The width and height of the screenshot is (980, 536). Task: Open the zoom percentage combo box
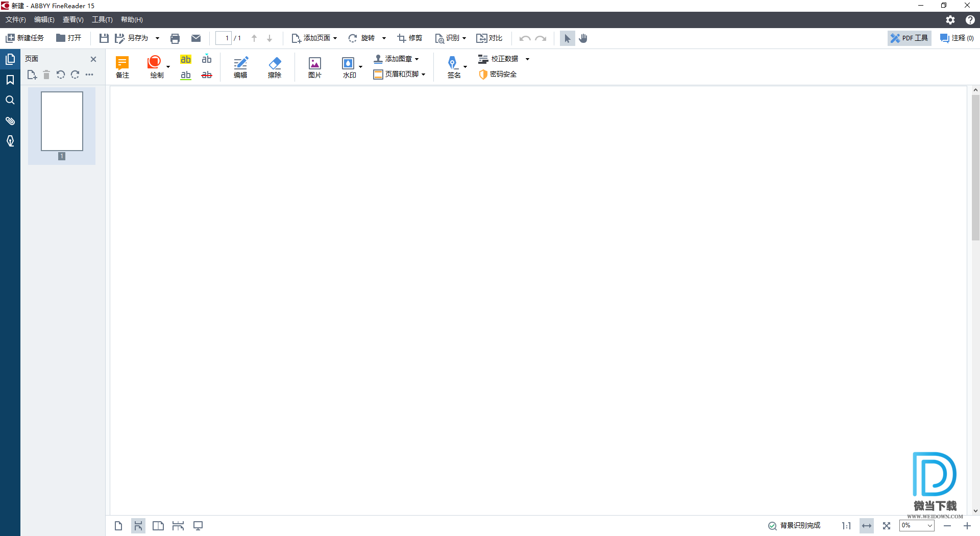pyautogui.click(x=917, y=525)
